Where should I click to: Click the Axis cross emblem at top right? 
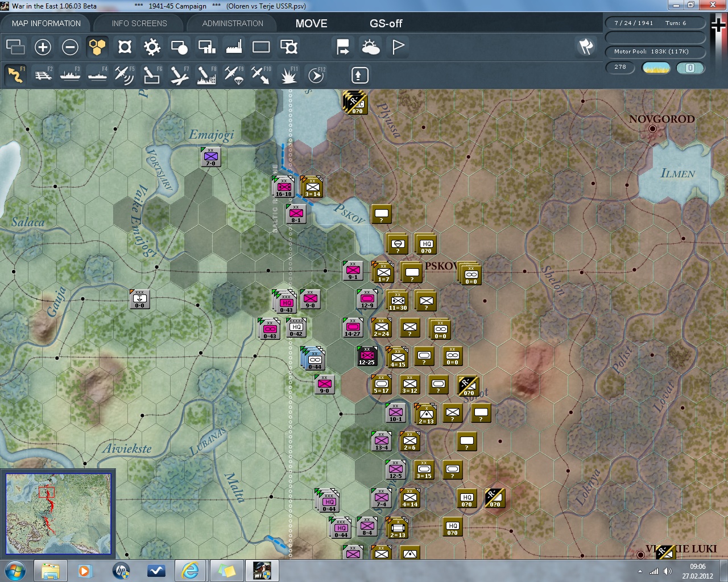(718, 26)
